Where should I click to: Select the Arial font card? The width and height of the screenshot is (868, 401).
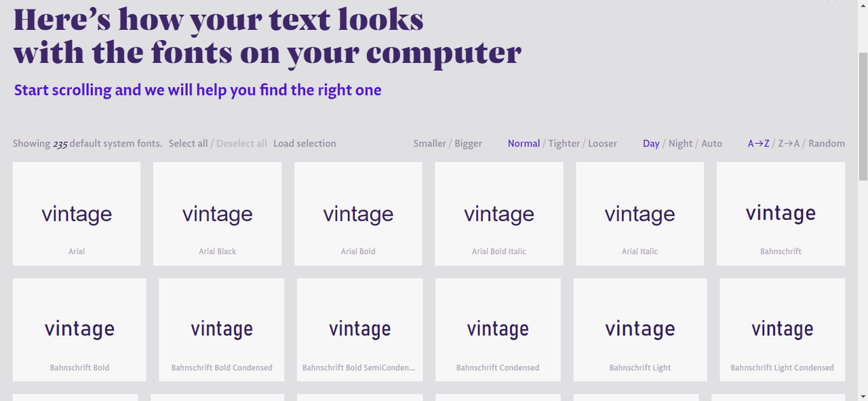click(x=77, y=214)
